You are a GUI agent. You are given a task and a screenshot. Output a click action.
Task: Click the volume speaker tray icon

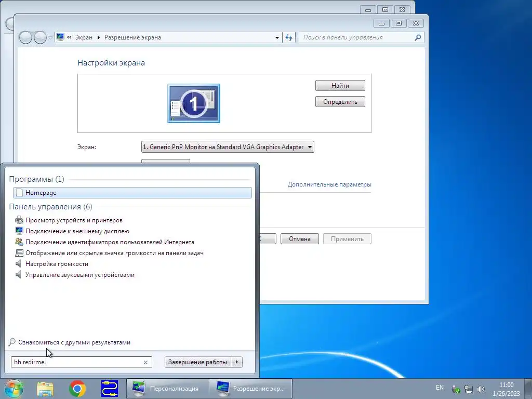(x=481, y=390)
